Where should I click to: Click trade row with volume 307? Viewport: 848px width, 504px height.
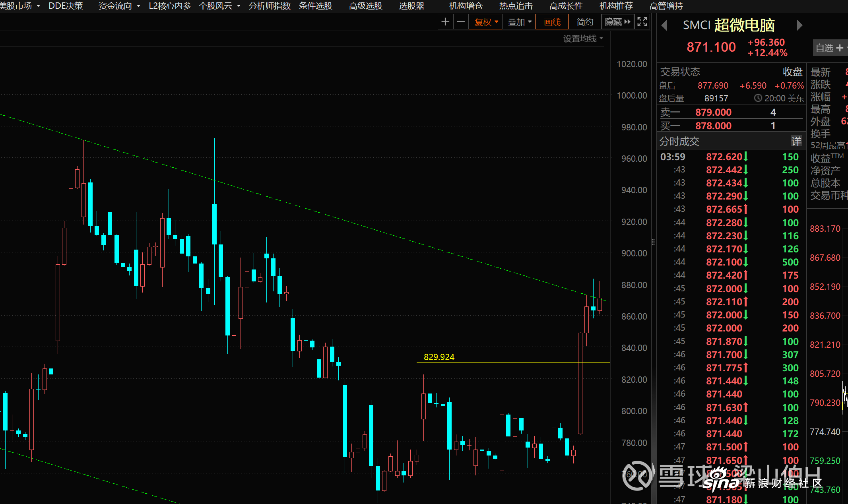730,355
